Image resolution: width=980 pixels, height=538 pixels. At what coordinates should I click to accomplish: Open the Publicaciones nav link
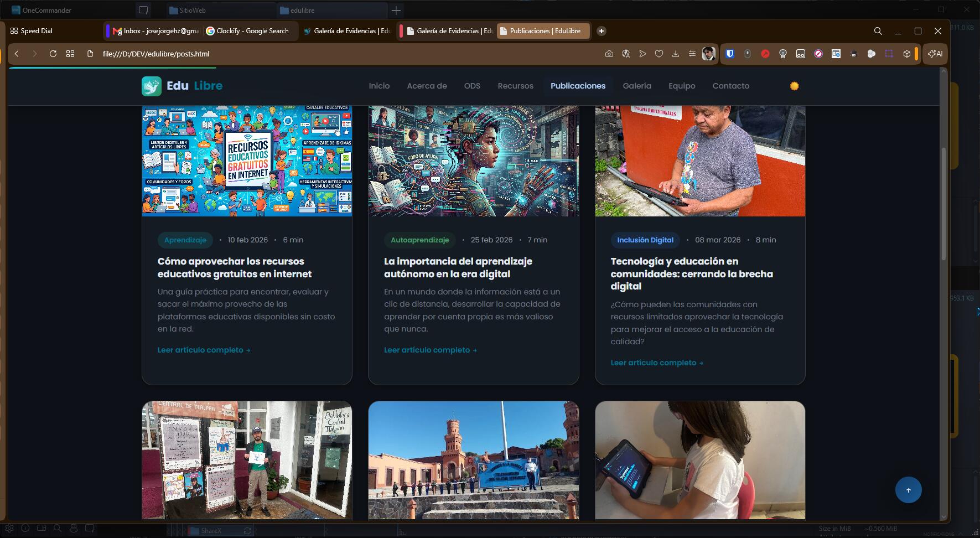click(578, 86)
